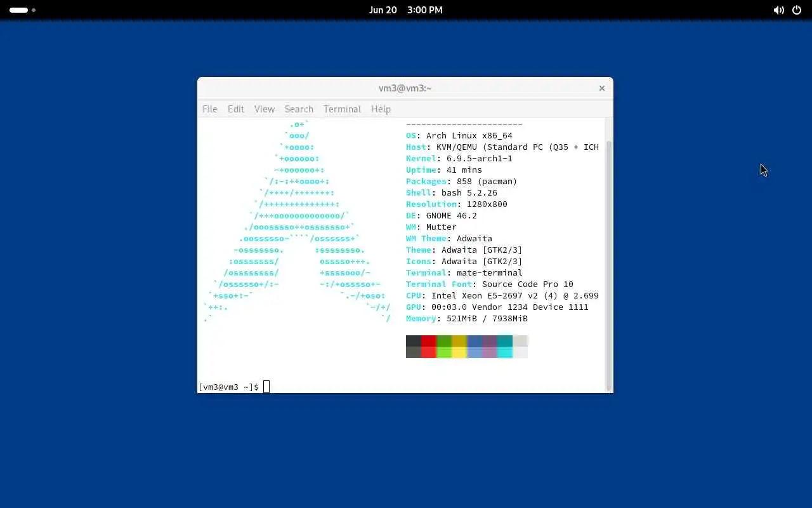Pick the light green swatch in bottom row

pos(444,352)
